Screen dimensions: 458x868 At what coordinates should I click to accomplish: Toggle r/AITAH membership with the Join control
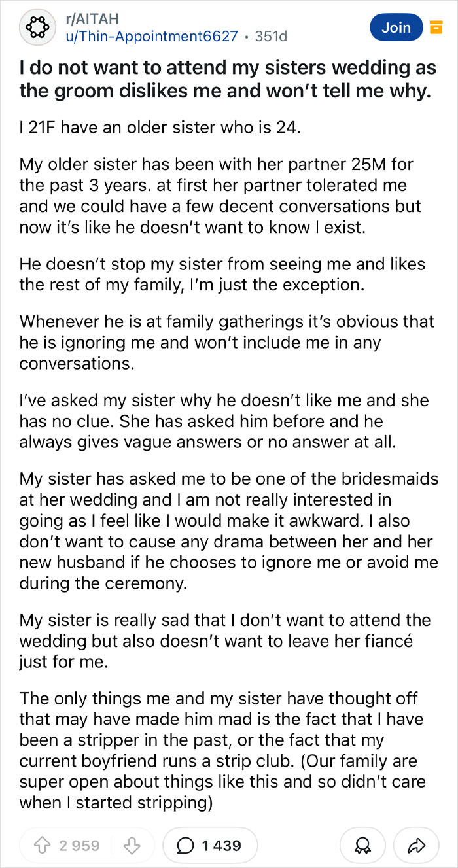tap(396, 27)
